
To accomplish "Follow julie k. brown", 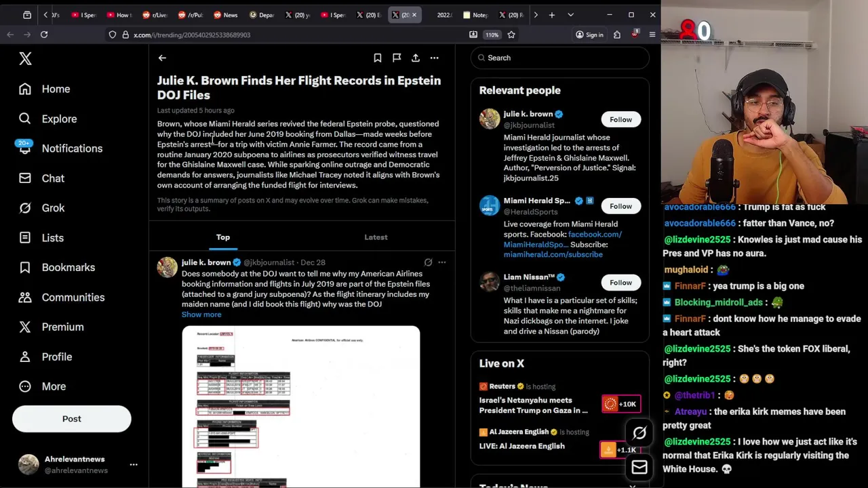I will click(x=620, y=119).
